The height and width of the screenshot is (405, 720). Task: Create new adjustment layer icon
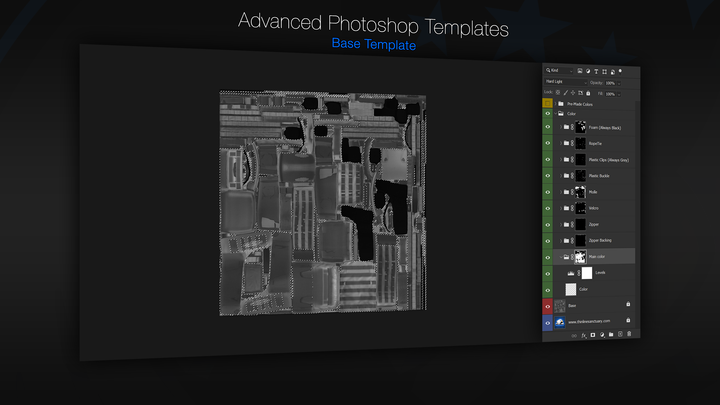pos(602,335)
